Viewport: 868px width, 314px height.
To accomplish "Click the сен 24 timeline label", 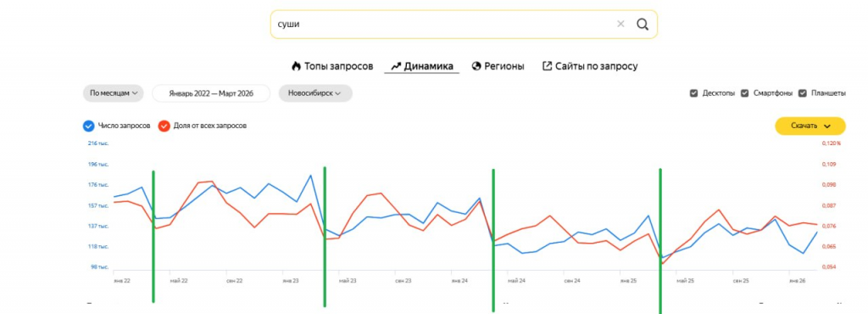I will click(572, 281).
